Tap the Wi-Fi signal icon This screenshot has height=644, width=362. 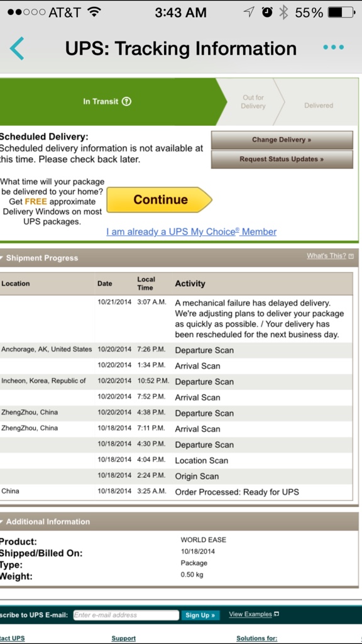coord(94,13)
